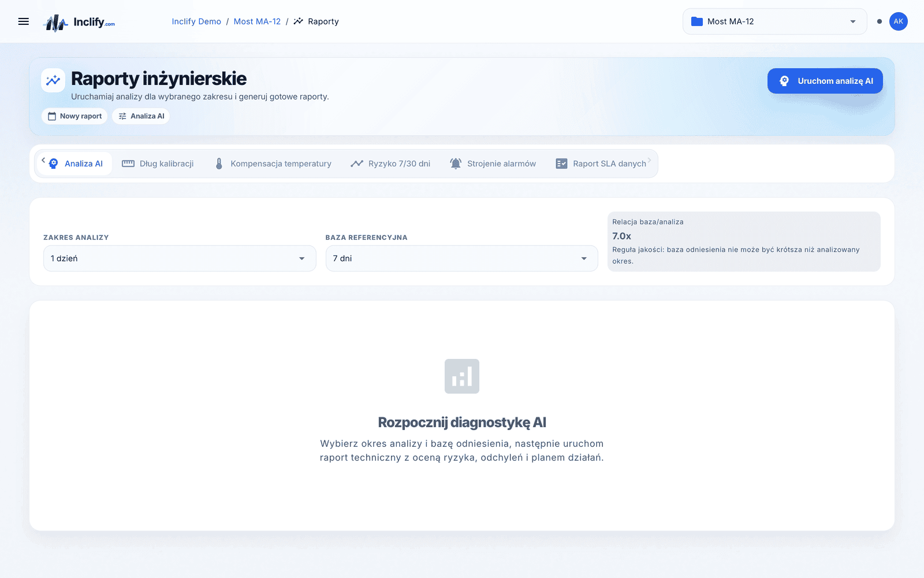The image size is (924, 578).
Task: Click the trend line icon of Ryzyko
Action: pos(357,164)
